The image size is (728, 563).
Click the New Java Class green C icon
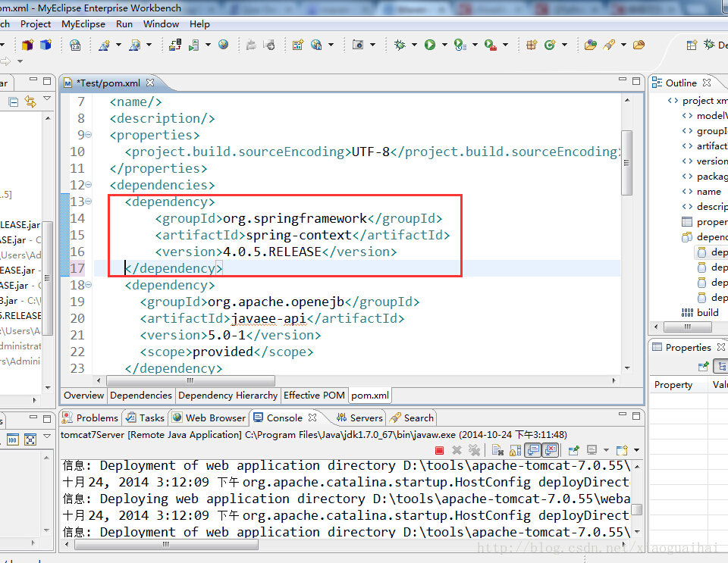tap(550, 45)
